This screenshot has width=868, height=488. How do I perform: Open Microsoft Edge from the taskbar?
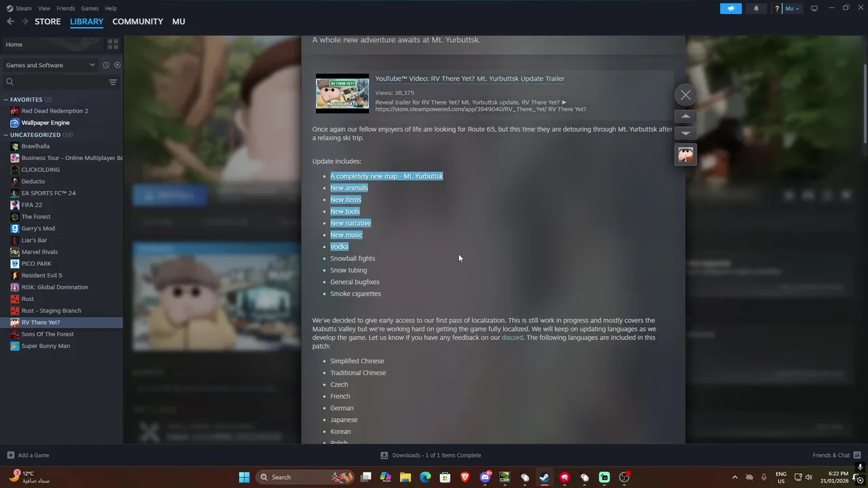point(425,477)
